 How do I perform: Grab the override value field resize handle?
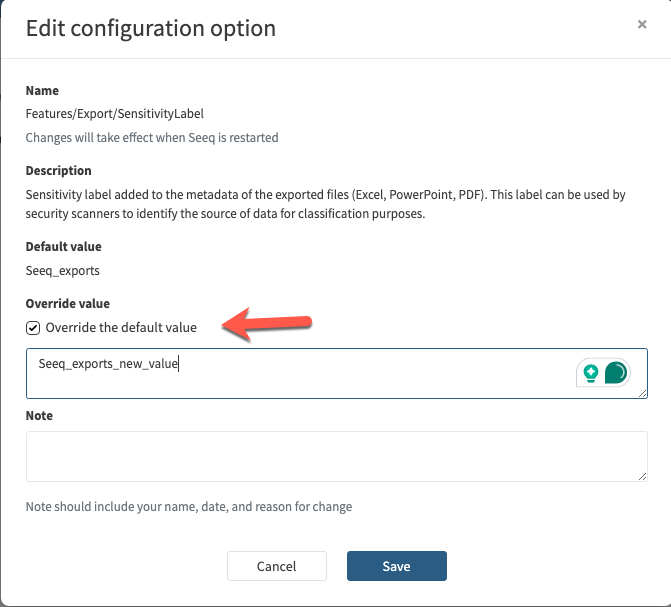642,393
